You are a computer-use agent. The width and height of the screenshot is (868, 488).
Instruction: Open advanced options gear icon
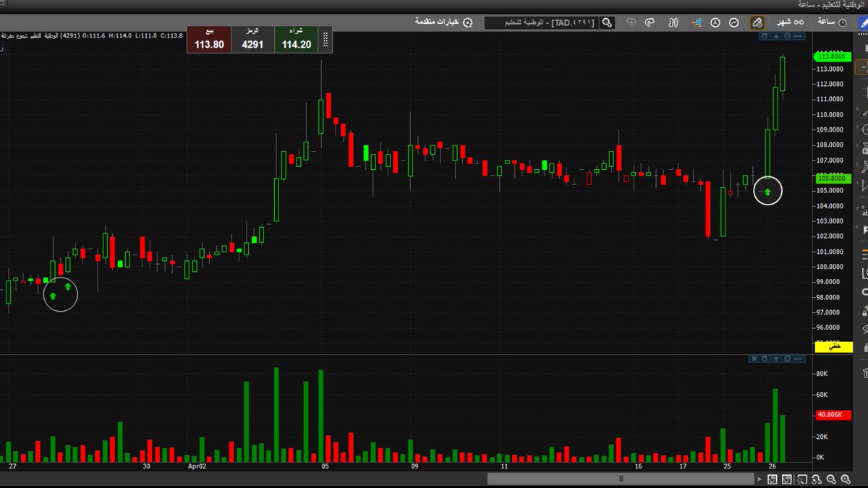click(x=467, y=22)
